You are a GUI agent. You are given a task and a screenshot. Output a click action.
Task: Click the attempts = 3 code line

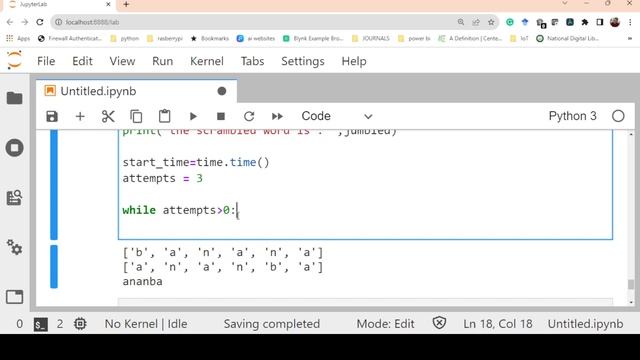(x=162, y=178)
